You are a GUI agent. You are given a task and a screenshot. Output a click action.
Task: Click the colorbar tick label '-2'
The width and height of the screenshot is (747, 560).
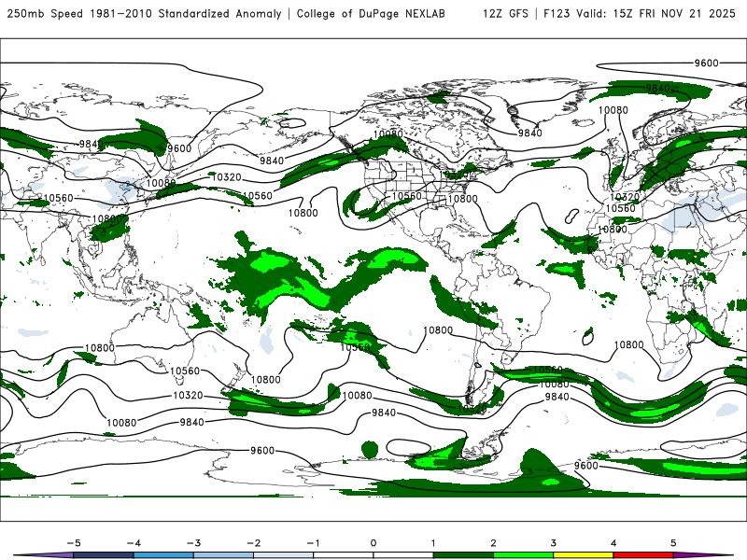tap(253, 543)
